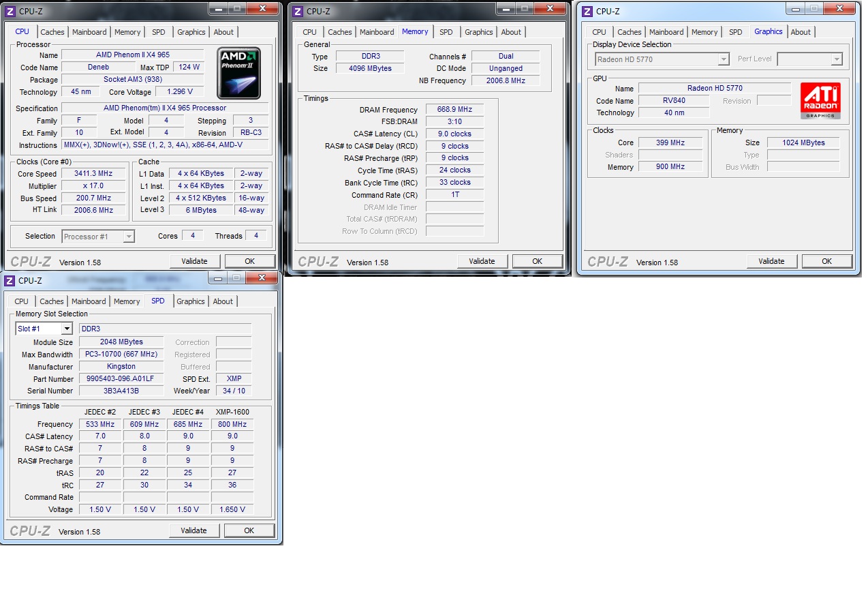Image resolution: width=868 pixels, height=600 pixels.
Task: Click the 9905403-096.A01LF part number
Action: [121, 378]
